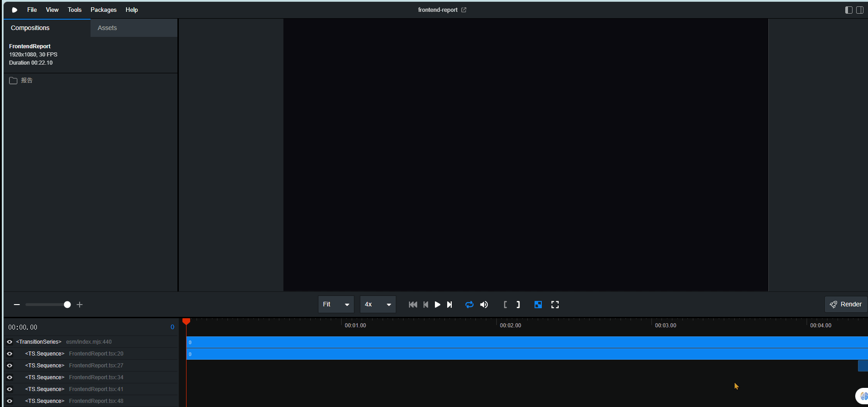Screen dimensions: 868x407
Task: Open the View menu
Action: (52, 10)
